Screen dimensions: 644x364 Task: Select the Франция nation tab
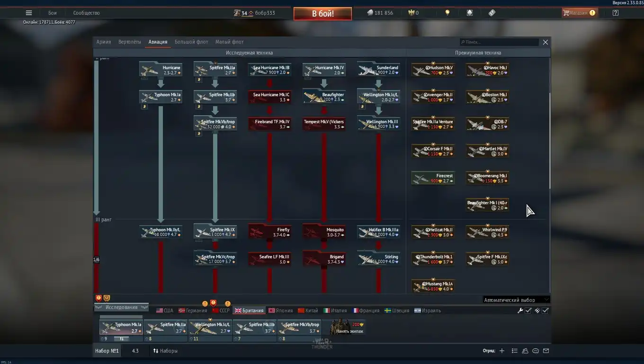pos(366,310)
